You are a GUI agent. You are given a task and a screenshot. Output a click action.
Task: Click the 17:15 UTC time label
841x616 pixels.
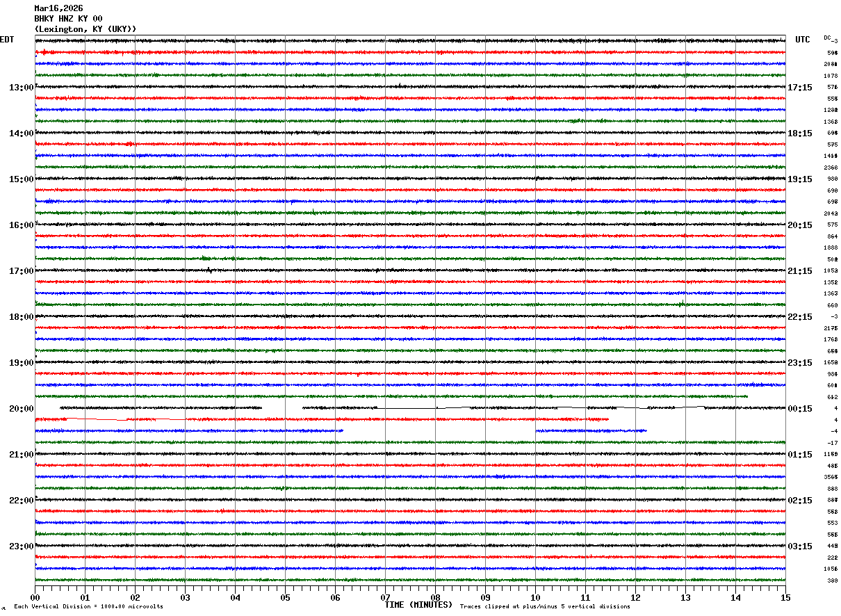pyautogui.click(x=800, y=88)
